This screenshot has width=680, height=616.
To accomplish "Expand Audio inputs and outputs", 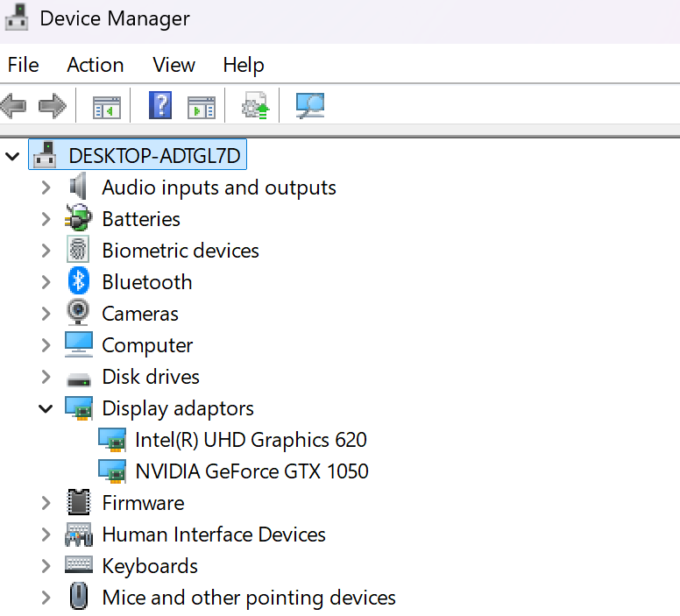I will (x=46, y=188).
